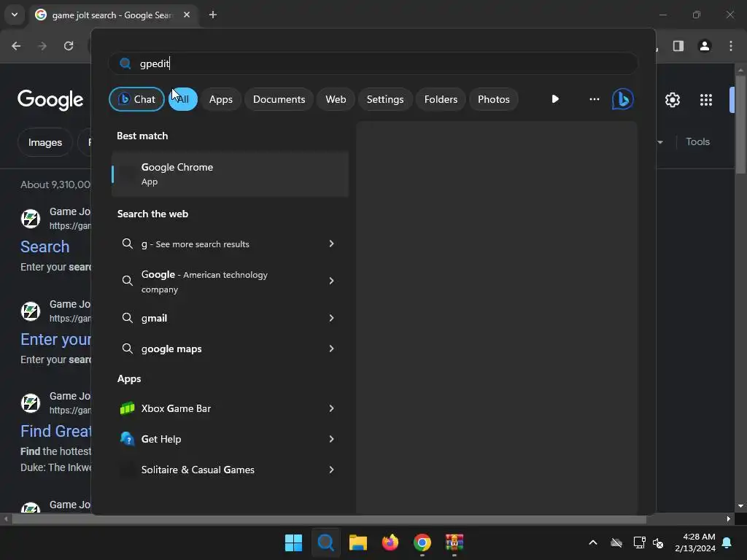Click magnifier icon in search box
The image size is (747, 560).
(x=125, y=63)
